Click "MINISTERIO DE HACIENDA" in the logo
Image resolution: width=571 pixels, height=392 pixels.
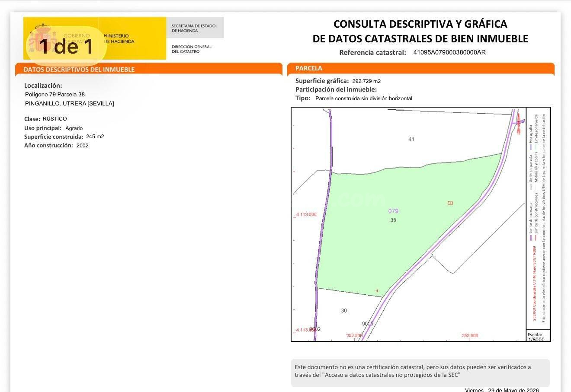coord(119,39)
